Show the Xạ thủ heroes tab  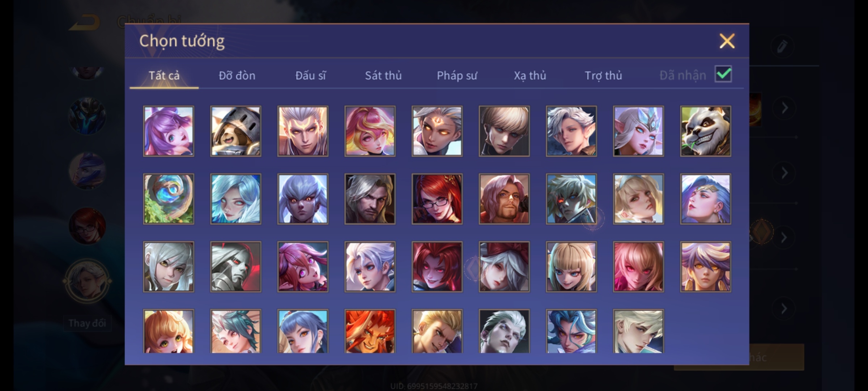(x=530, y=75)
